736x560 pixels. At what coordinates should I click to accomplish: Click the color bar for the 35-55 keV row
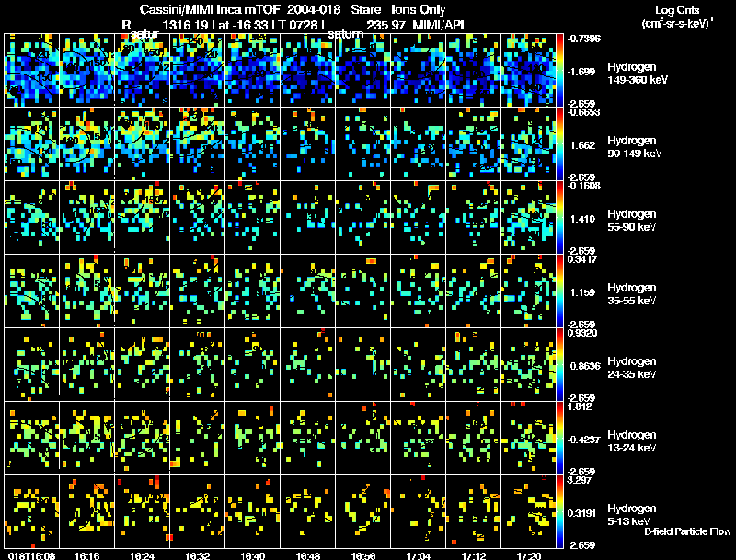pos(559,291)
